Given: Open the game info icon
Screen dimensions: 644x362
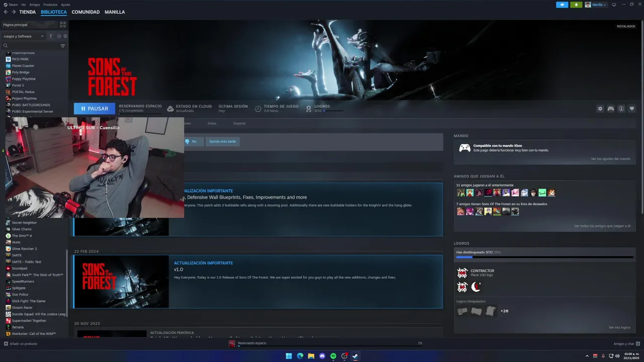Looking at the screenshot, I should 621,109.
